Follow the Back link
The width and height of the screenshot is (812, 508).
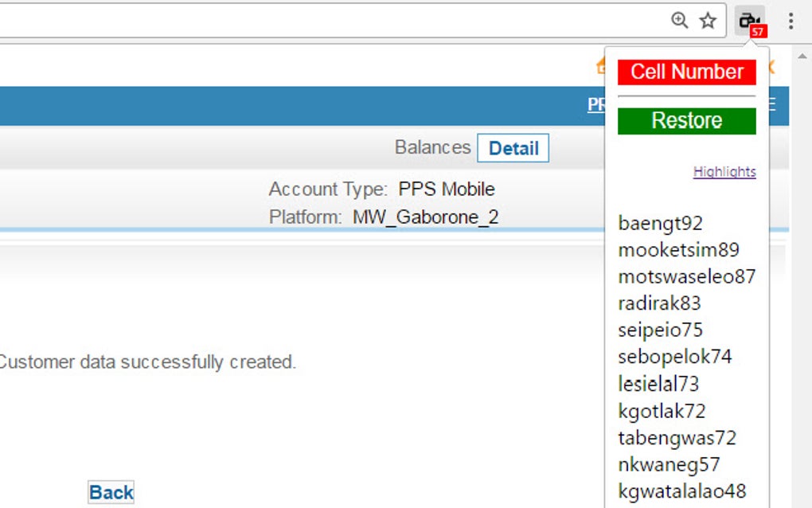coord(111,492)
